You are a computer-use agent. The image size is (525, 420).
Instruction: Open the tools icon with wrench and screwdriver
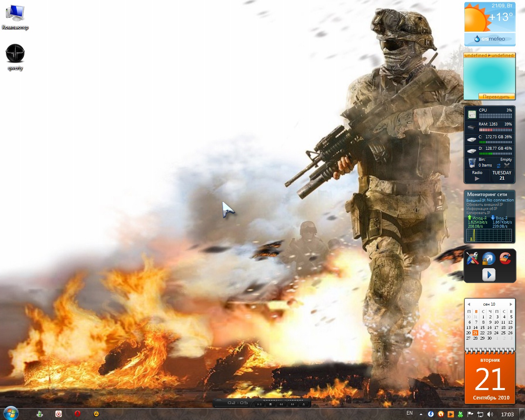coord(472,258)
